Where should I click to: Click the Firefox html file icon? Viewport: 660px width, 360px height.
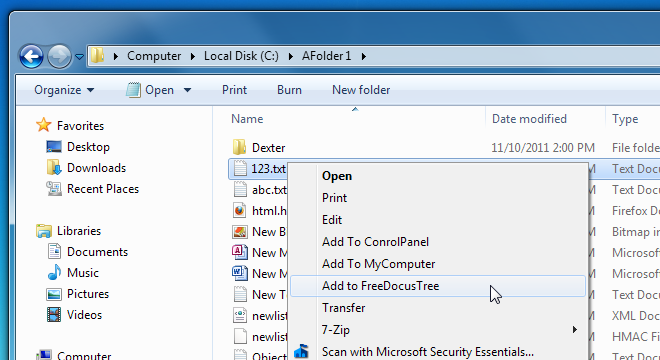240,210
